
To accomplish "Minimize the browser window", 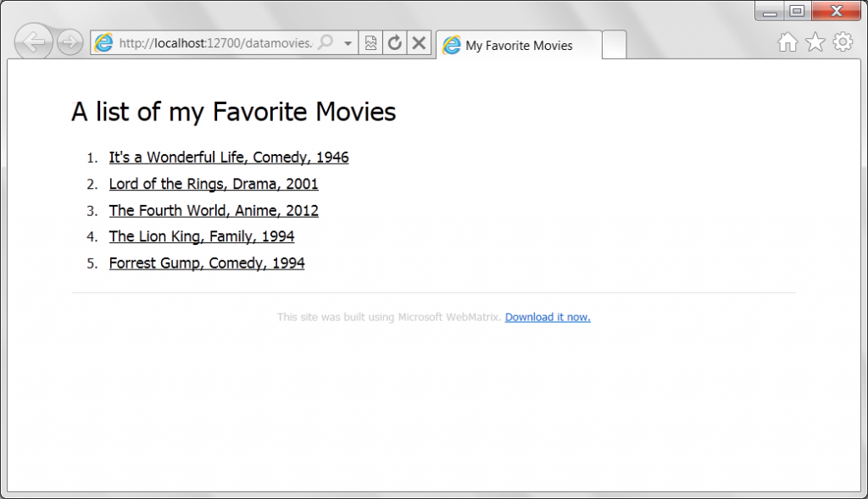I will click(770, 11).
